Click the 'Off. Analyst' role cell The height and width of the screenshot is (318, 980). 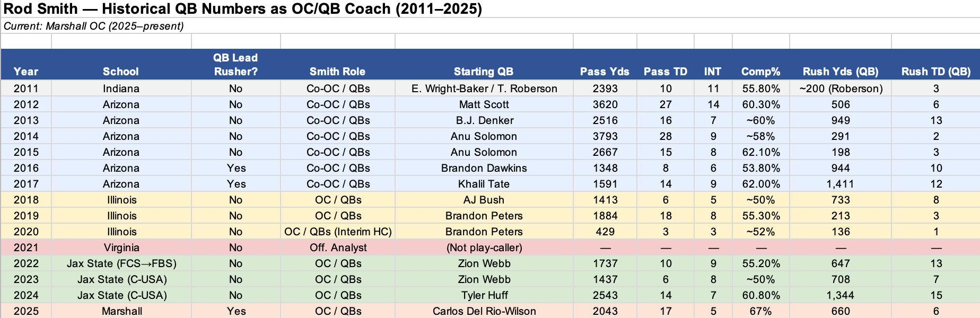point(338,248)
